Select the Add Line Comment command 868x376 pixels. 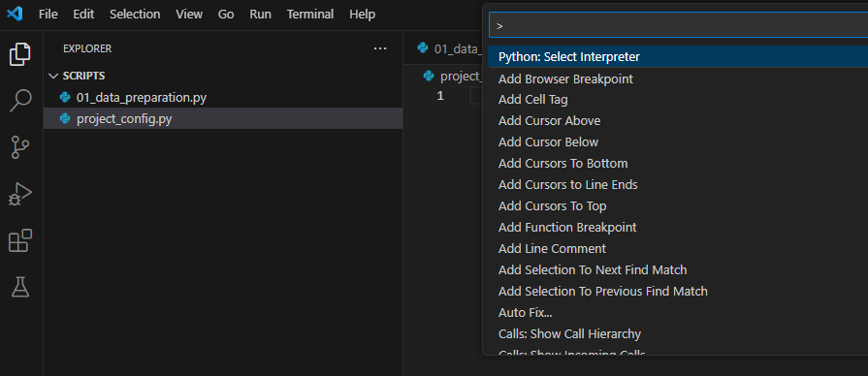click(678, 249)
